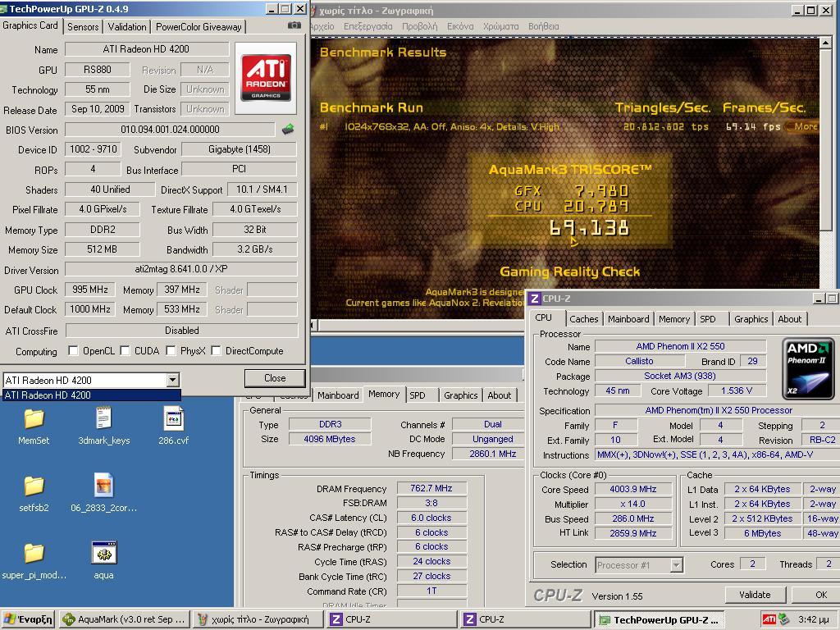Open the Graphics Card tab in GPU-Z
The image size is (840, 630).
30,25
